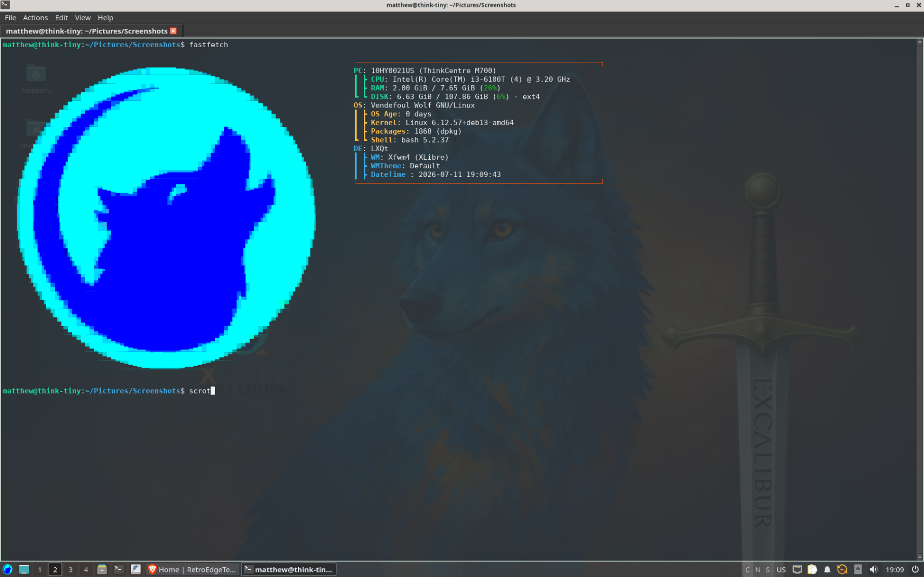Launch terminal from the panel quicklaunch
Image resolution: width=924 pixels, height=577 pixels.
click(118, 569)
